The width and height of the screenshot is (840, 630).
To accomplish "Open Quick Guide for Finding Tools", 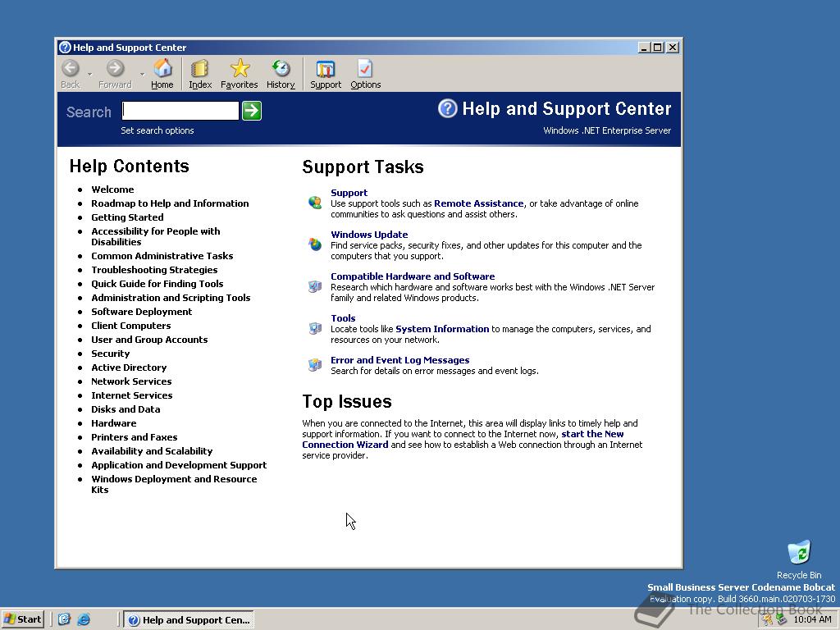I will [157, 283].
